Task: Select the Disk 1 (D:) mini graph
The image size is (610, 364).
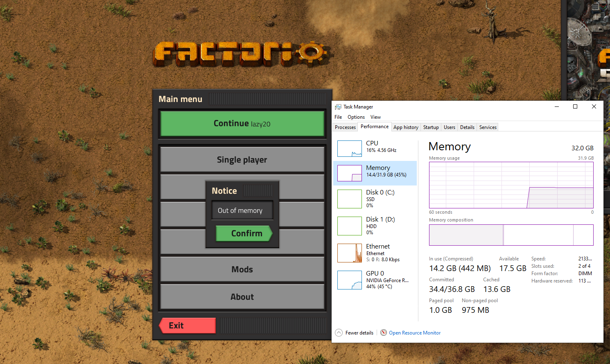Action: (x=350, y=226)
